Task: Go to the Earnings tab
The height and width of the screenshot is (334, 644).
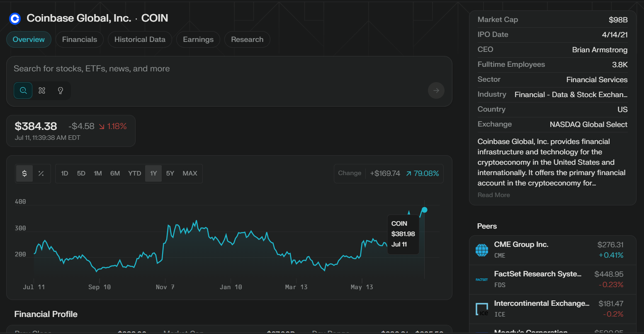Action: click(198, 39)
